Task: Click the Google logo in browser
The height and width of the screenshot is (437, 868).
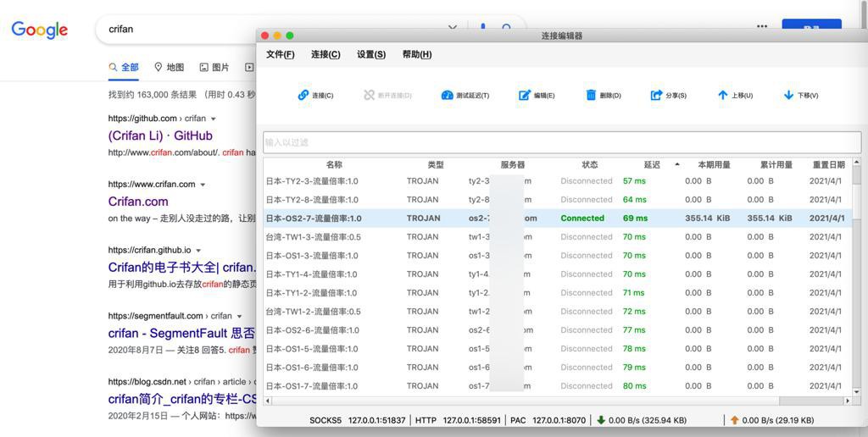Action: tap(39, 30)
